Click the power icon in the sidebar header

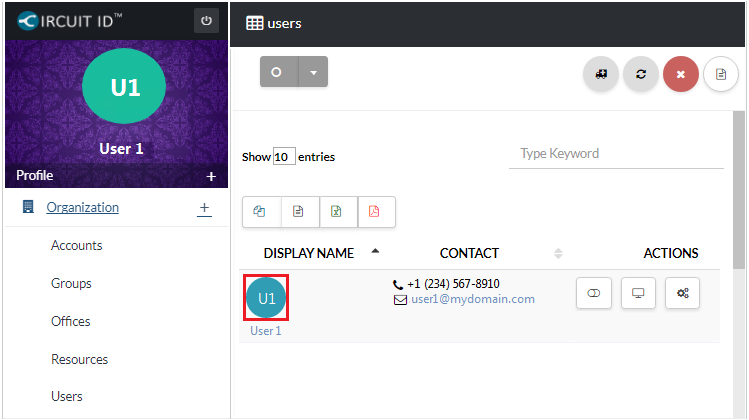(206, 21)
